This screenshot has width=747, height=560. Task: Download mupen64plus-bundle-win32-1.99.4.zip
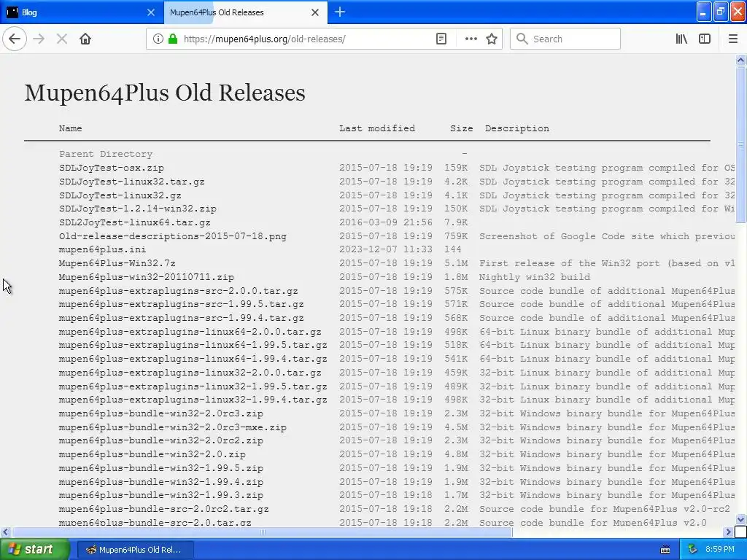pyautogui.click(x=161, y=483)
